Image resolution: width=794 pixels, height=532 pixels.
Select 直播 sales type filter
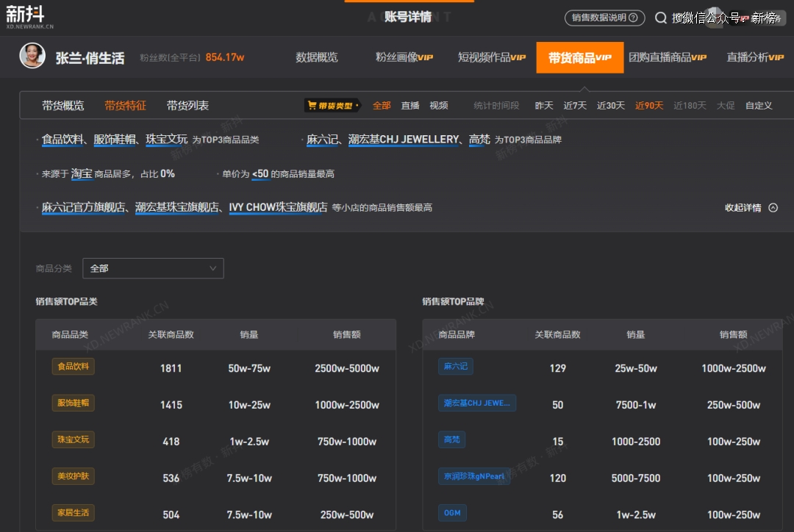pyautogui.click(x=410, y=105)
